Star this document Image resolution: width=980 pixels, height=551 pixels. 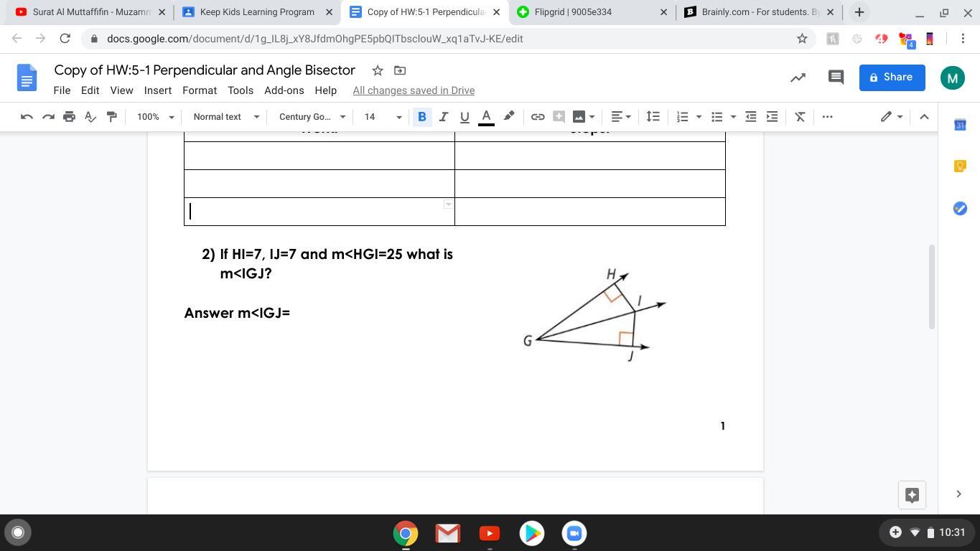coord(377,70)
